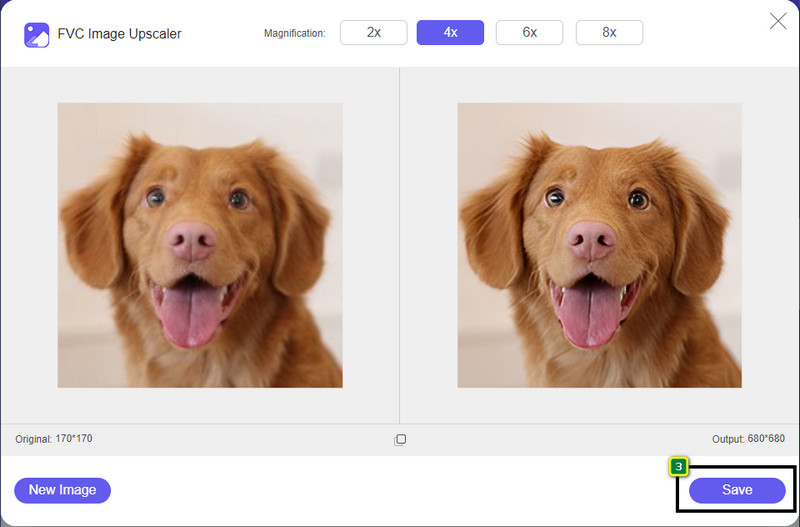Image resolution: width=800 pixels, height=527 pixels.
Task: Click the New Image button
Action: pyautogui.click(x=62, y=490)
